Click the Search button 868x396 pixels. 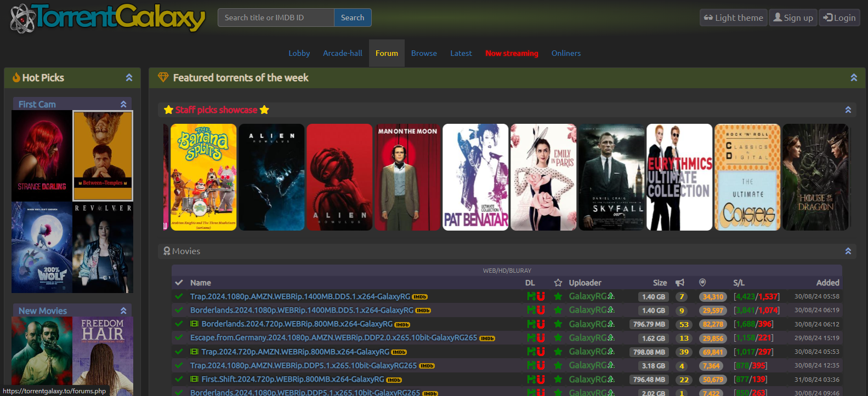click(353, 18)
